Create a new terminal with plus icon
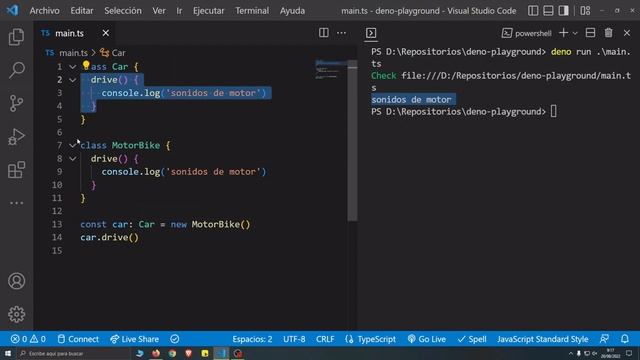 coord(563,33)
